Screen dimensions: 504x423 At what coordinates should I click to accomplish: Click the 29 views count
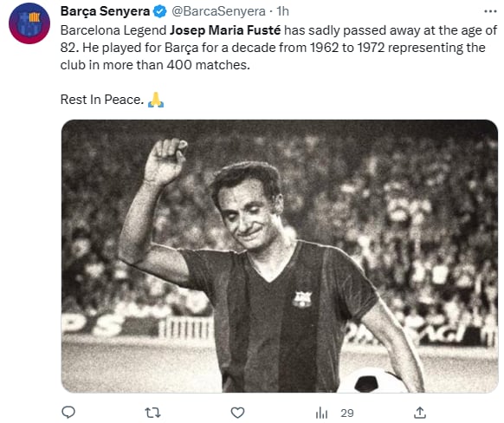347,413
